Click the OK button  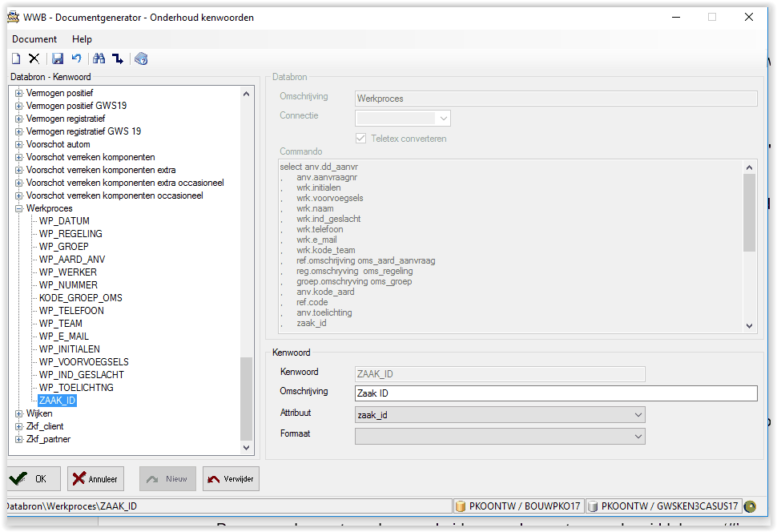(x=34, y=478)
